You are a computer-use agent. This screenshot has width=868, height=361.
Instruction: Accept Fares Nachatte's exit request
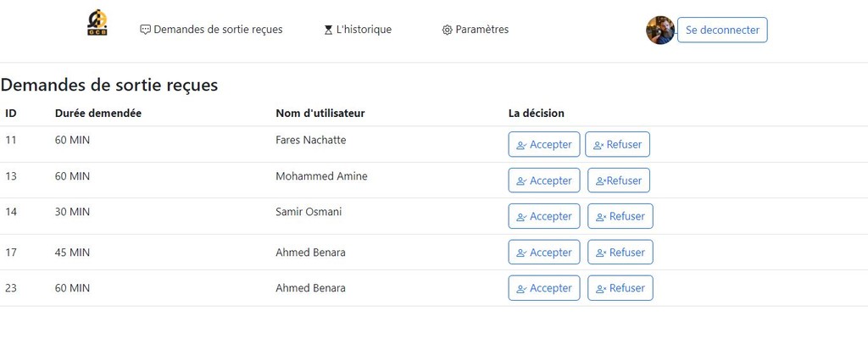coord(544,145)
